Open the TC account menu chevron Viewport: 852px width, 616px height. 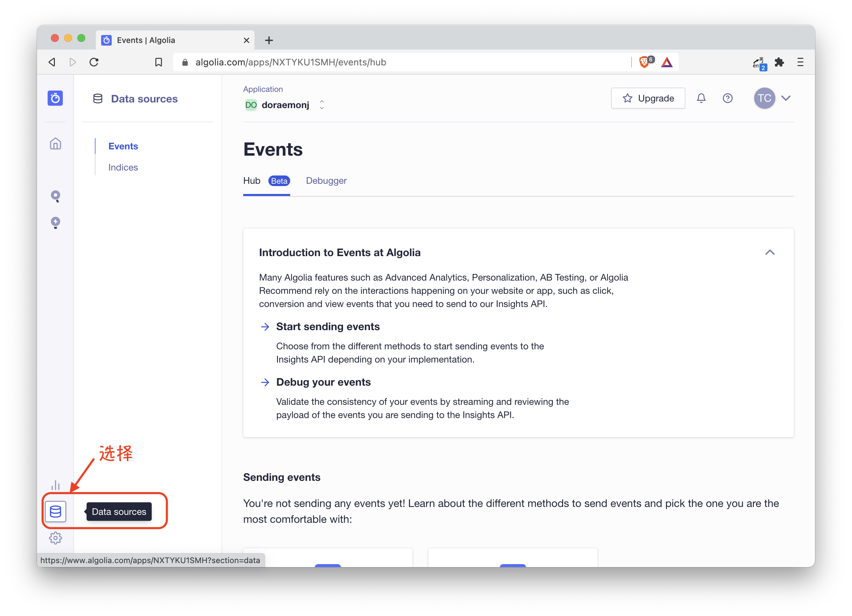coord(786,98)
